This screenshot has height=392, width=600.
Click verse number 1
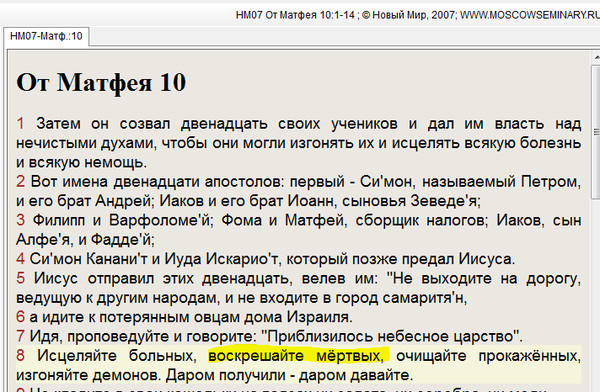[x=20, y=124]
